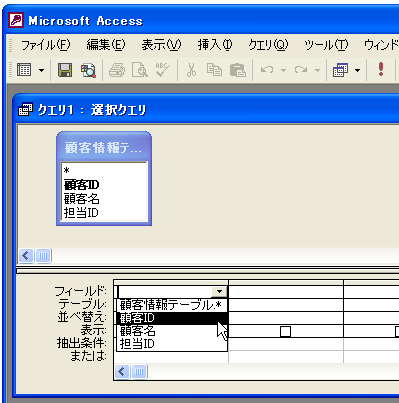The width and height of the screenshot is (399, 403).
Task: Open the Redo history dropdown arrow
Action: coord(318,70)
